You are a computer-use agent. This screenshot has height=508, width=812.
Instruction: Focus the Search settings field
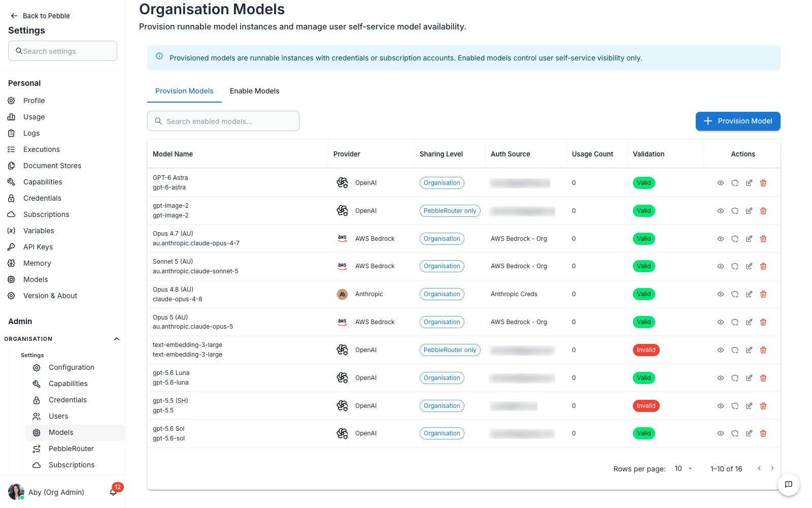pos(62,51)
